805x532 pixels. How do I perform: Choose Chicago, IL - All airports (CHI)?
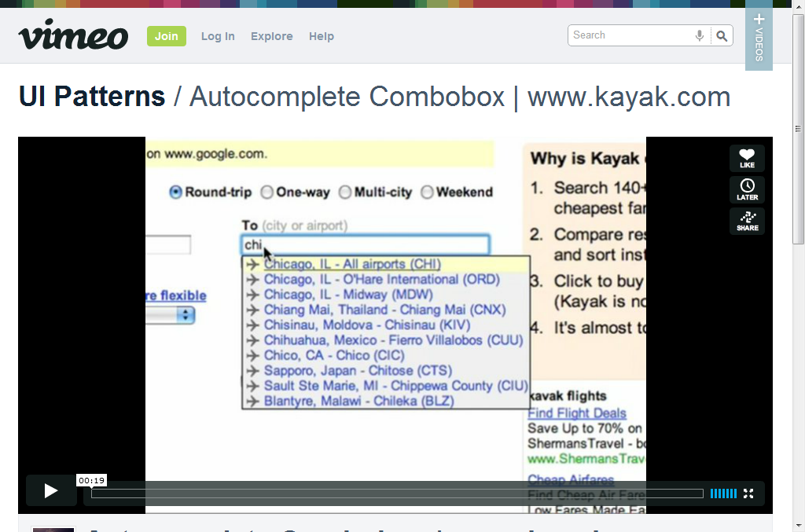[x=385, y=264]
